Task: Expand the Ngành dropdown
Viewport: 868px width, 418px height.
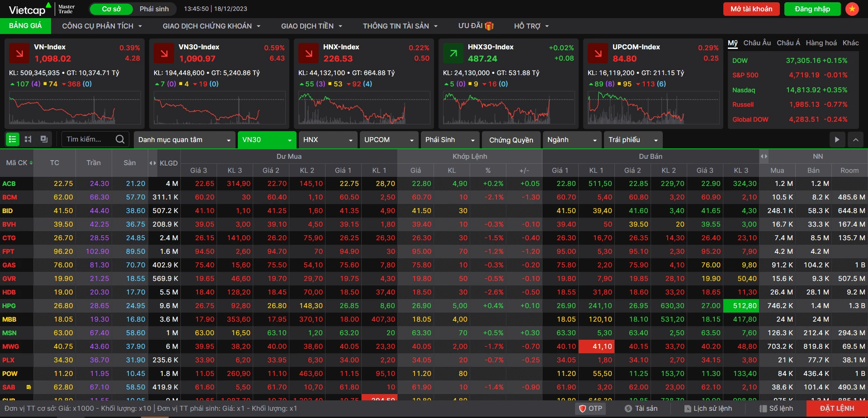Action: click(x=572, y=140)
